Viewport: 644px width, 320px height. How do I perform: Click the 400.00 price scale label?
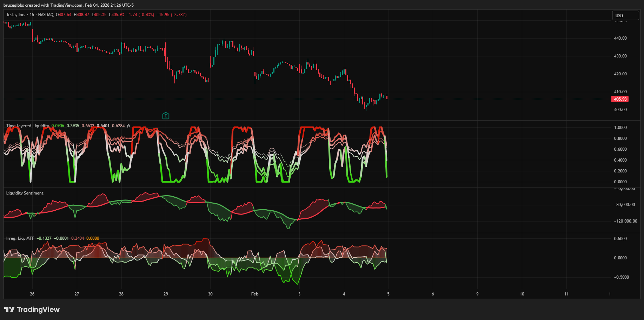point(620,110)
